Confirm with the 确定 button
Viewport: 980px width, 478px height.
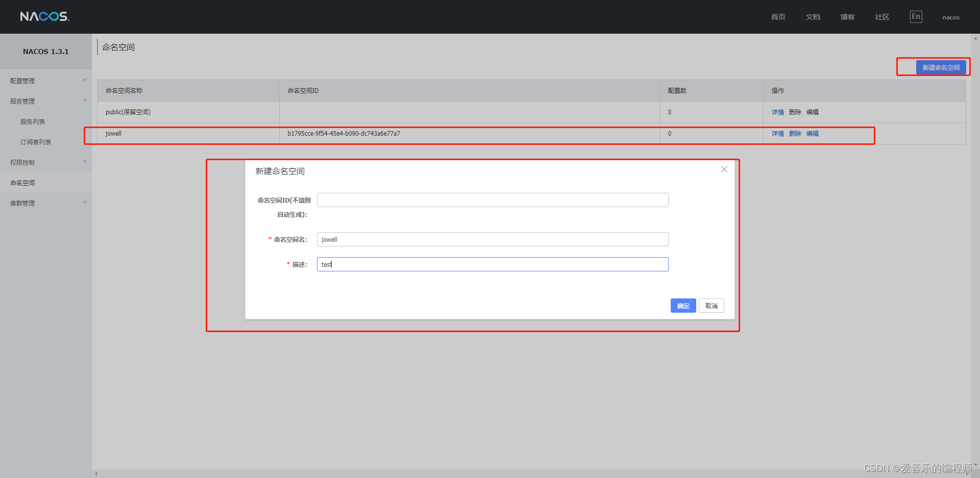(683, 306)
